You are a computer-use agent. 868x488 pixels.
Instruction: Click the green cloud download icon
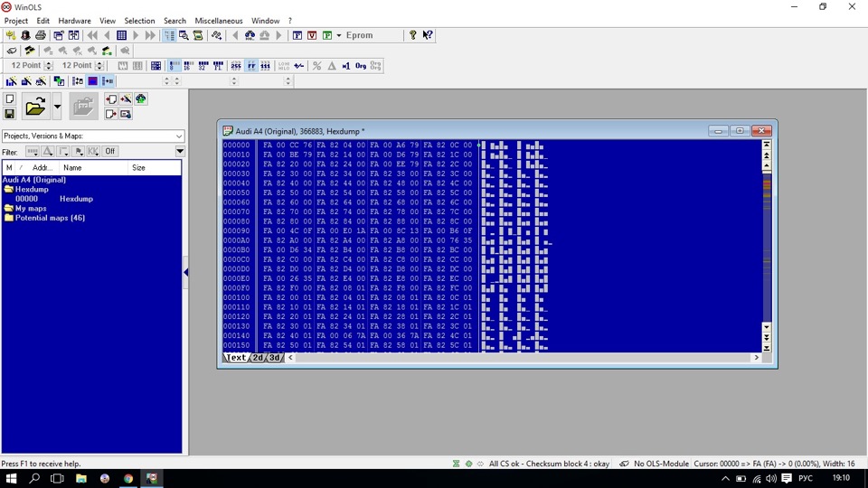[141, 99]
